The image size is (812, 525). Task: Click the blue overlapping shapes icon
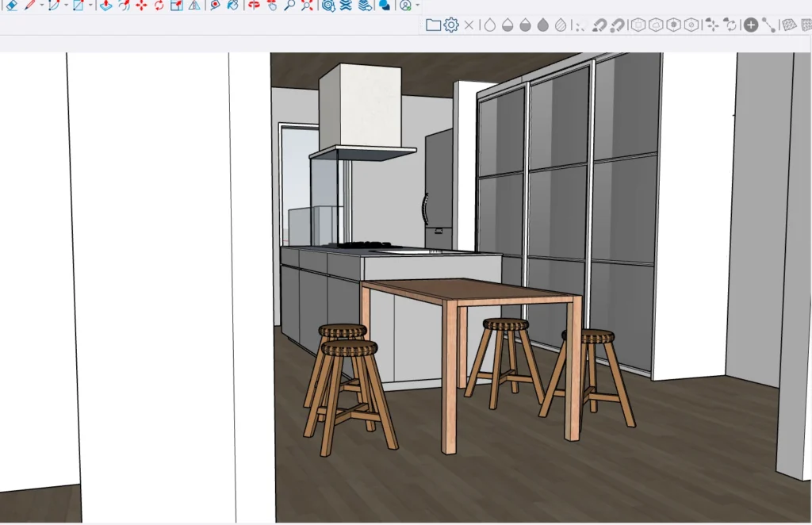(385, 6)
